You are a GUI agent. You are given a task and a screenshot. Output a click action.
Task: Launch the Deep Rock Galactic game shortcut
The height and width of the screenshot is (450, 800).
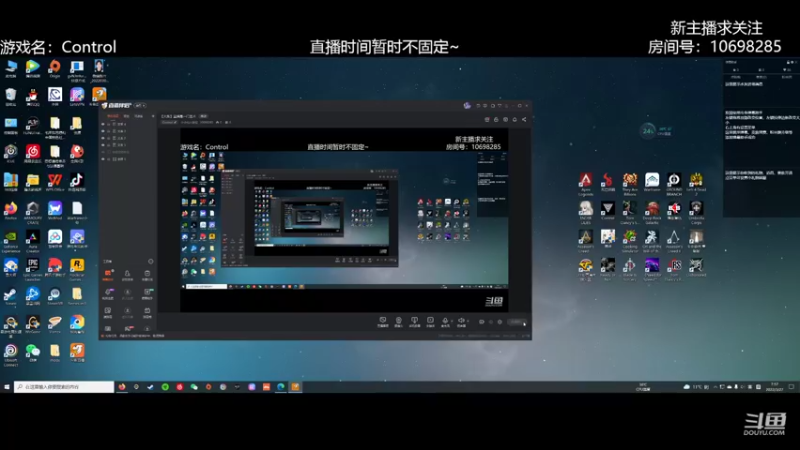[652, 213]
